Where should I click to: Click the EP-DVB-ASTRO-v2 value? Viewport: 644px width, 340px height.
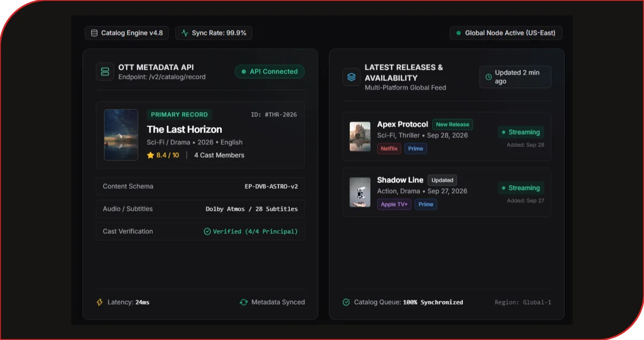click(x=271, y=187)
